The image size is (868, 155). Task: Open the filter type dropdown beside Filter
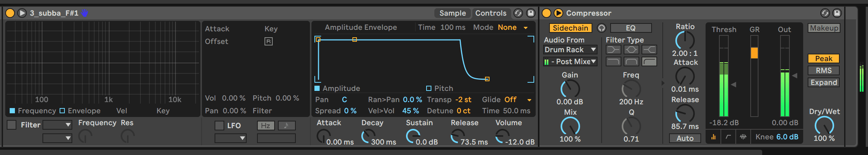pos(57,124)
